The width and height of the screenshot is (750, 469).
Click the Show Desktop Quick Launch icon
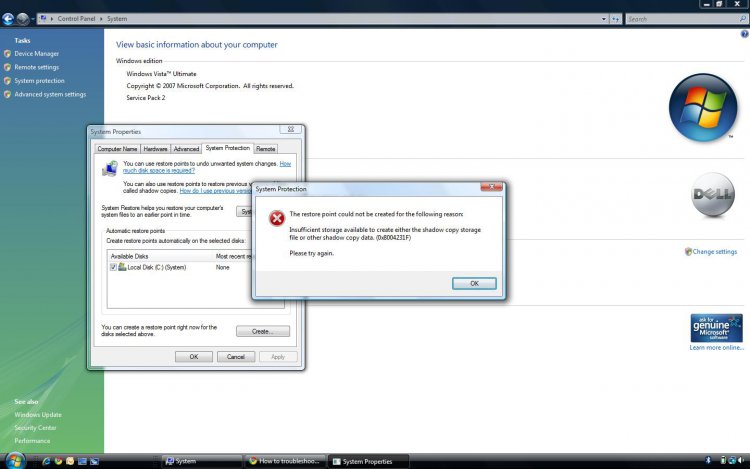pyautogui.click(x=82, y=461)
